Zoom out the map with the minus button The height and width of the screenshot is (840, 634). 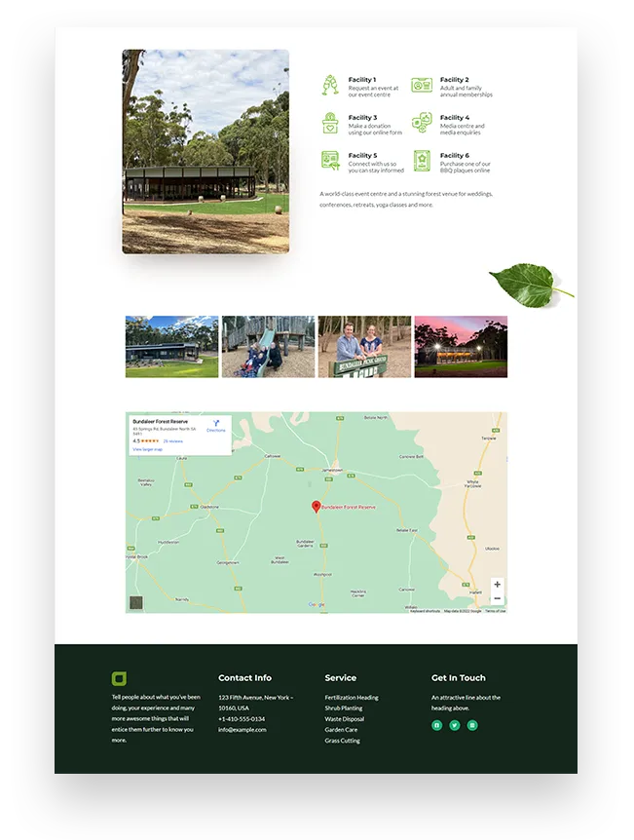pyautogui.click(x=497, y=598)
